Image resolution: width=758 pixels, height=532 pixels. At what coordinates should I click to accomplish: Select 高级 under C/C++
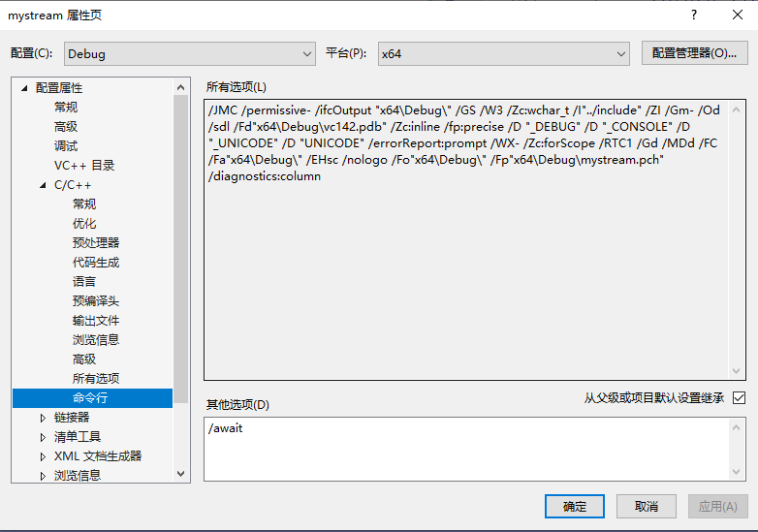tap(84, 359)
